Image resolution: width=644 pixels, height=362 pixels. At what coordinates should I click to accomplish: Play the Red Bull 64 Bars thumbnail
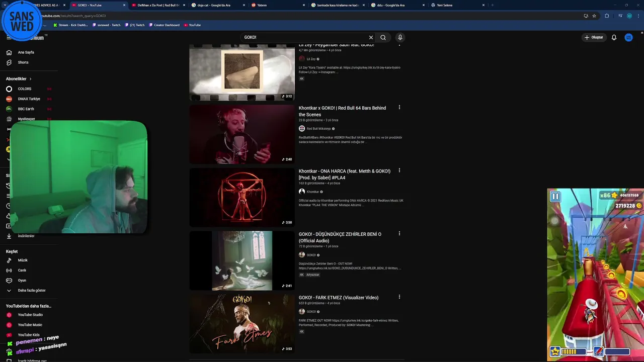(x=242, y=134)
